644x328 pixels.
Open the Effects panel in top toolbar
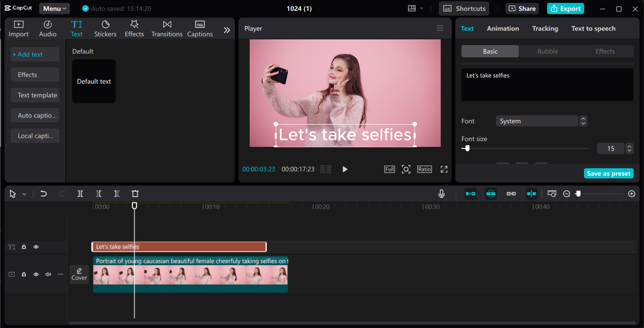[x=134, y=29]
